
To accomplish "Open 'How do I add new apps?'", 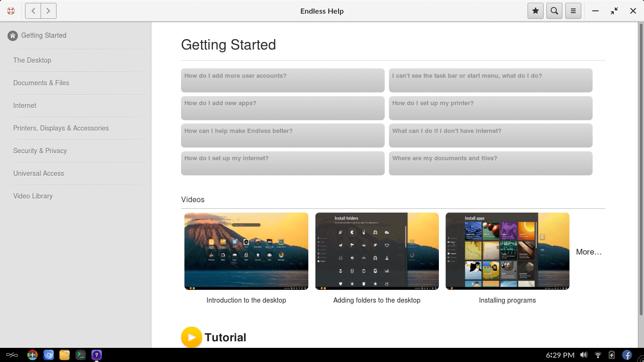I will (283, 108).
